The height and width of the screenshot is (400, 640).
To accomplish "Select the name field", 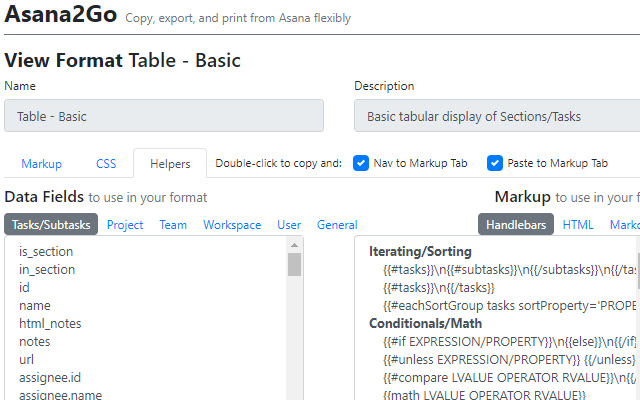I will pos(35,305).
